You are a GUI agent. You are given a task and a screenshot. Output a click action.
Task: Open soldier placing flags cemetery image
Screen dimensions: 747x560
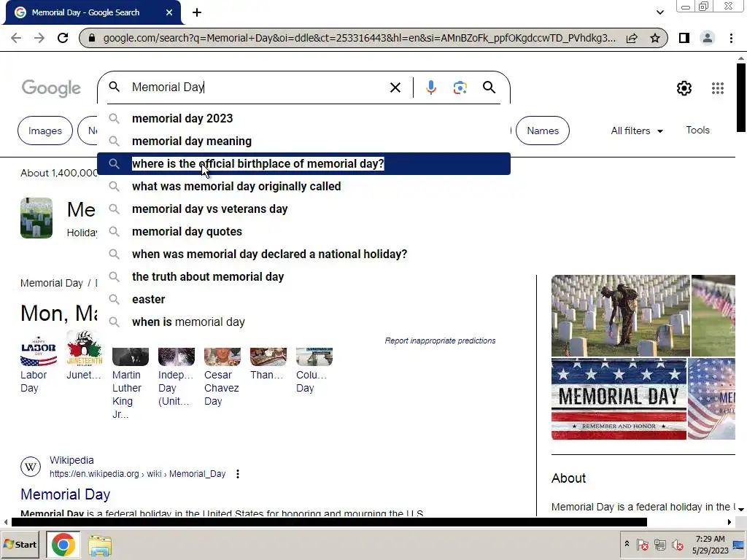620,316
